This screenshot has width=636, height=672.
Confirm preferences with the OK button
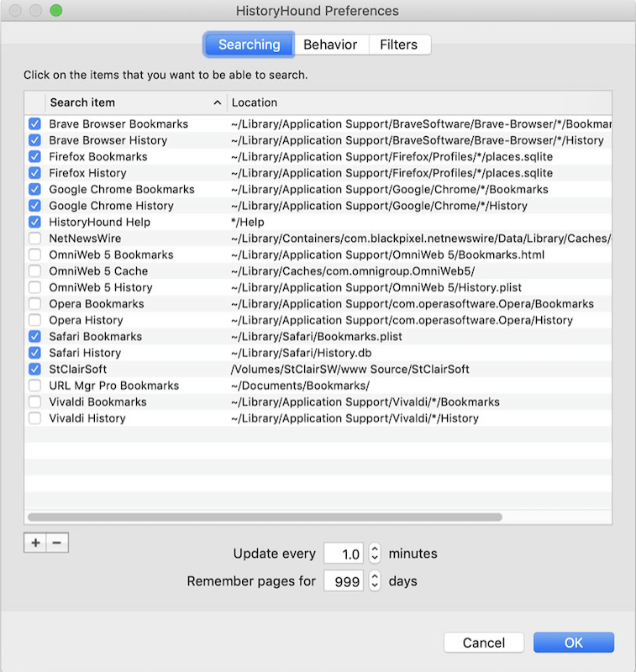574,643
